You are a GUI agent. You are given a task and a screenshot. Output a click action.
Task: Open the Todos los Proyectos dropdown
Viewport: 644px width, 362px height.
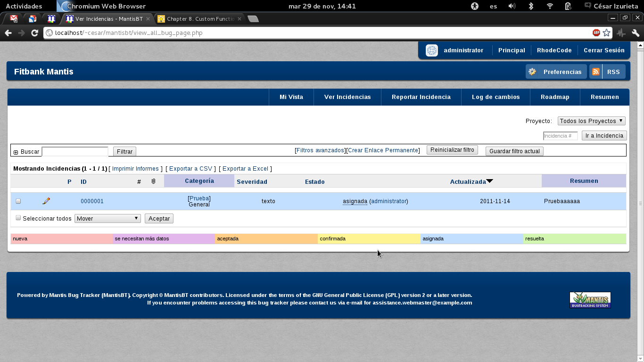592,121
